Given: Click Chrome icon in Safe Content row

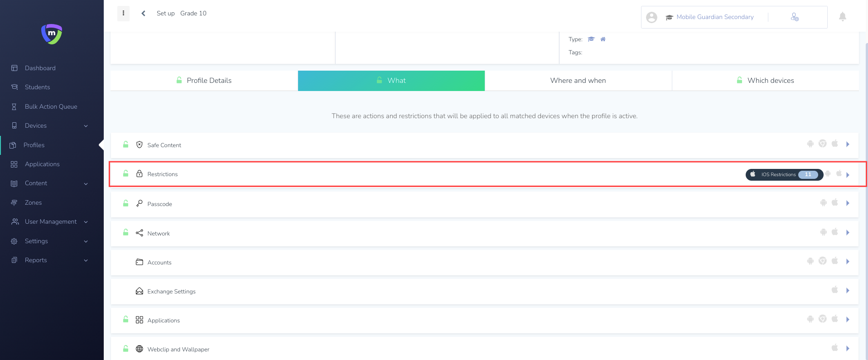Looking at the screenshot, I should [x=823, y=144].
